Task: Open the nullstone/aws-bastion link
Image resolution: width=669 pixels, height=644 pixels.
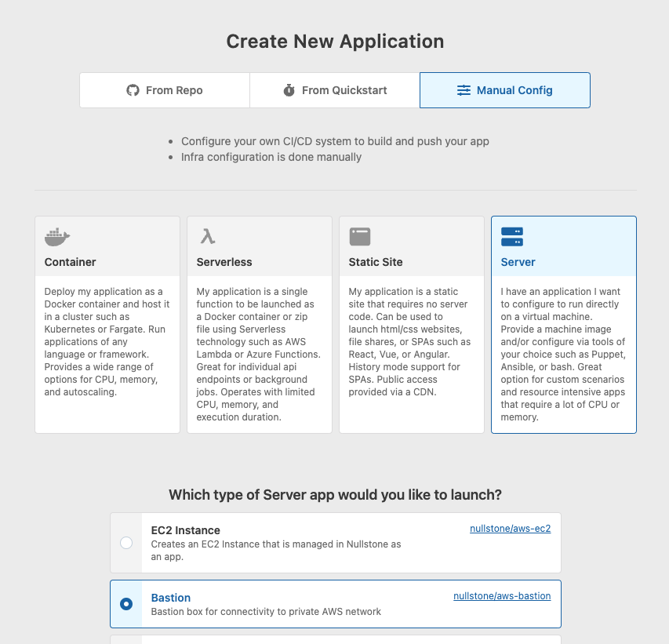Action: (x=502, y=596)
